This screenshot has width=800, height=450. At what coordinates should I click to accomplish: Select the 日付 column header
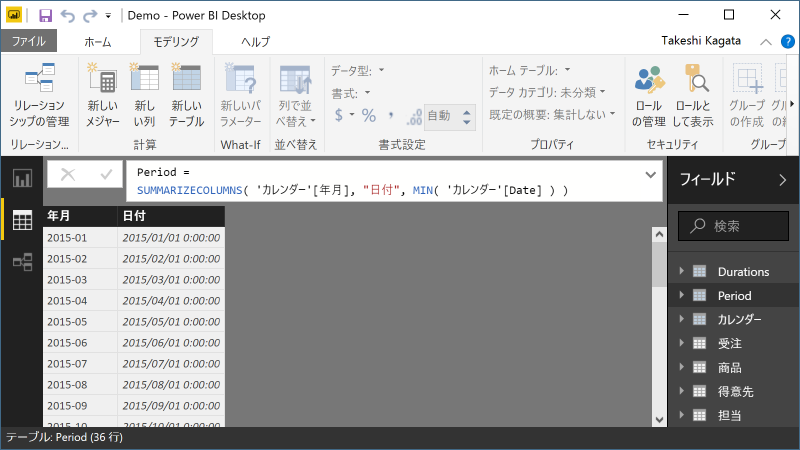(171, 216)
